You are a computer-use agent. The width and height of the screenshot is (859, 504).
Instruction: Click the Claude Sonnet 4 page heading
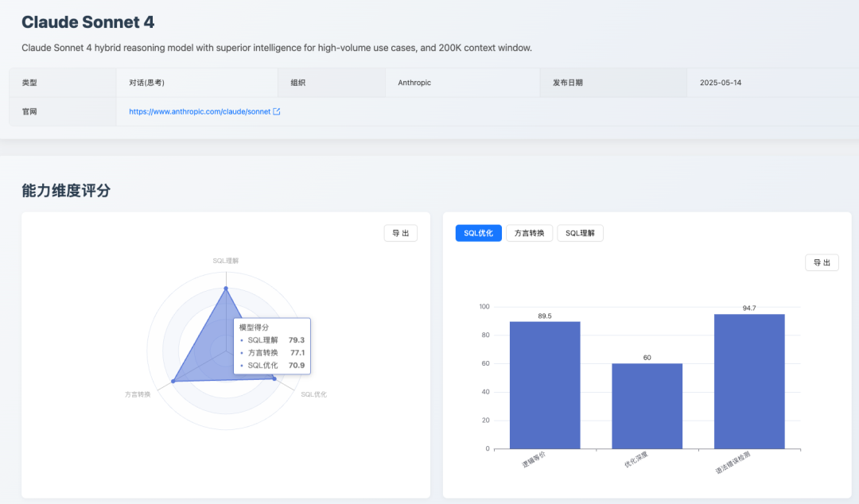pyautogui.click(x=87, y=22)
